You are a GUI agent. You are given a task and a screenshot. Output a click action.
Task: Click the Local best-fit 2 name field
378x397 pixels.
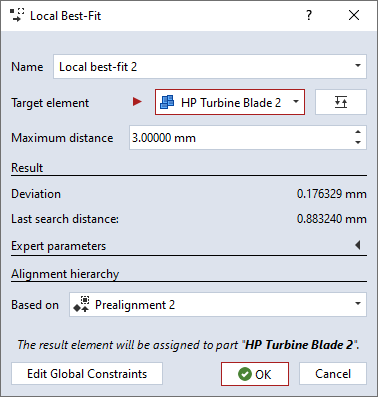(x=210, y=67)
